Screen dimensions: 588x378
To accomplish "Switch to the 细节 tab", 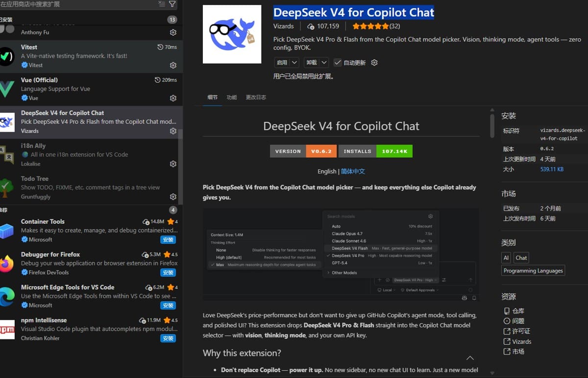I will [x=213, y=97].
